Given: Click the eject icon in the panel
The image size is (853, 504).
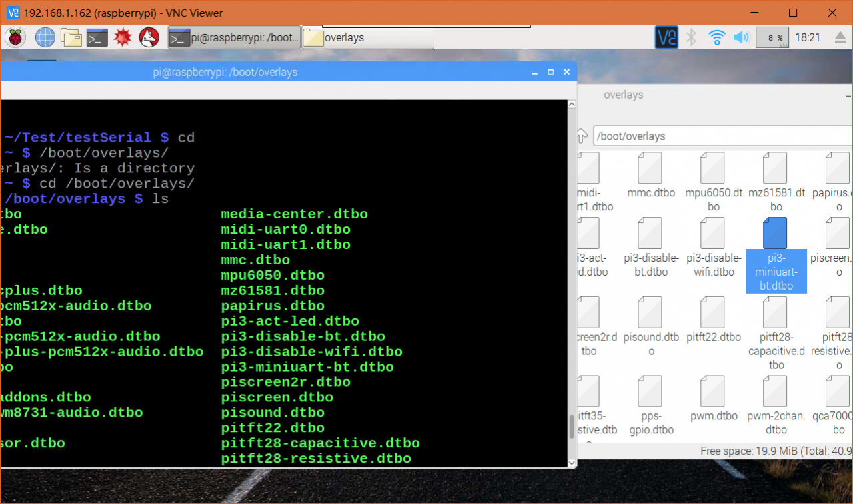Looking at the screenshot, I should point(840,38).
